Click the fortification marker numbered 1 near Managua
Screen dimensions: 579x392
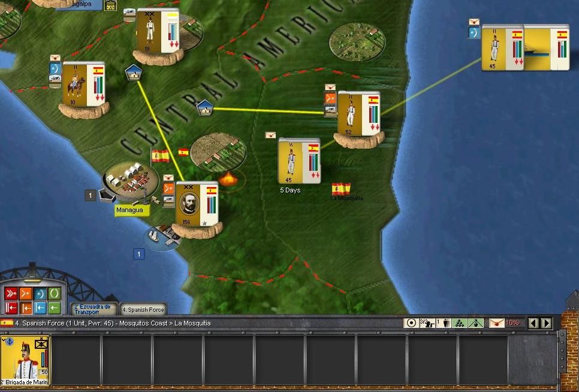pos(91,195)
